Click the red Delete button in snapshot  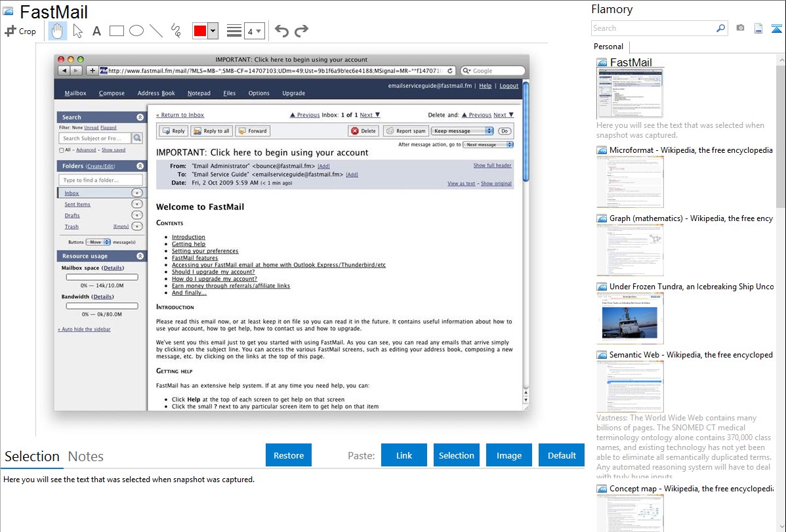[363, 131]
